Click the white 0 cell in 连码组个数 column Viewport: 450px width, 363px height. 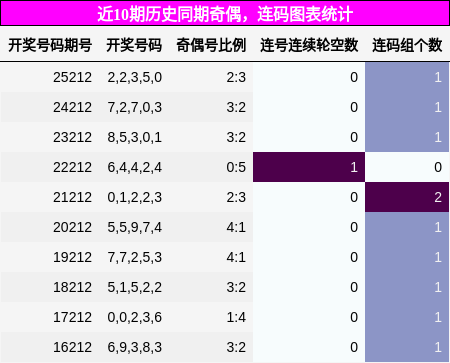407,167
